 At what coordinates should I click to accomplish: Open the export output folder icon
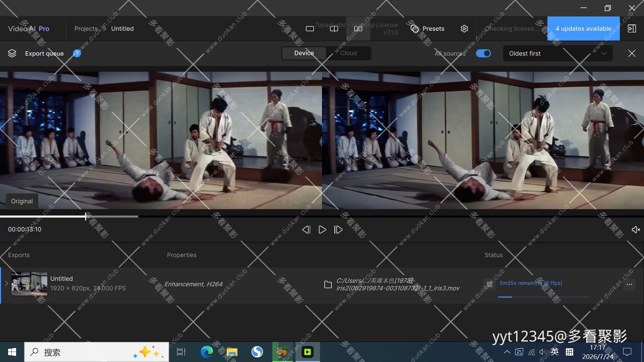[328, 285]
